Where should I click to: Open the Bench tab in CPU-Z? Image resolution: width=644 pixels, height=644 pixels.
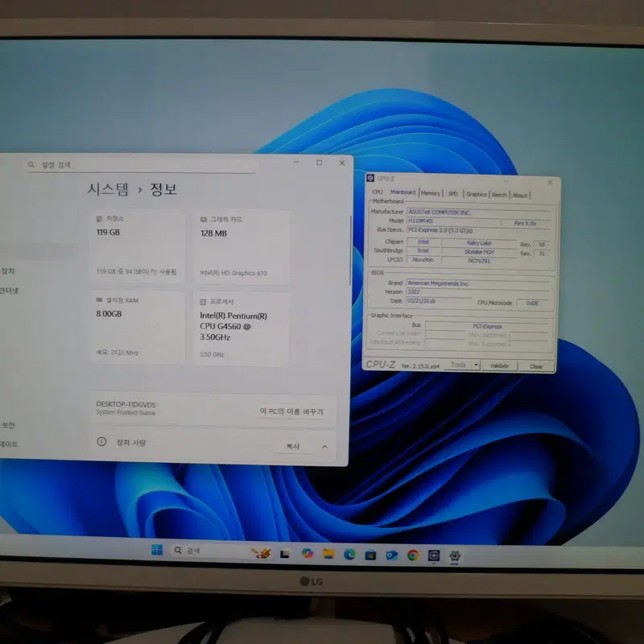(499, 195)
